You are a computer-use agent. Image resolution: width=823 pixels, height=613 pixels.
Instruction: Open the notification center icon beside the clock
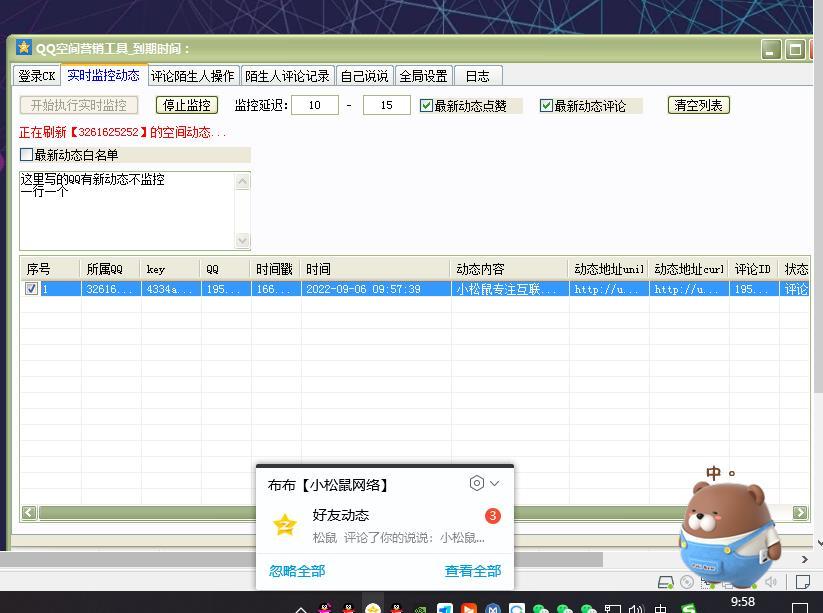point(799,608)
